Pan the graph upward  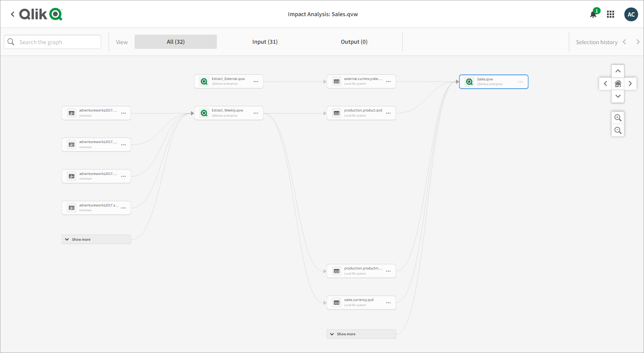tap(618, 71)
